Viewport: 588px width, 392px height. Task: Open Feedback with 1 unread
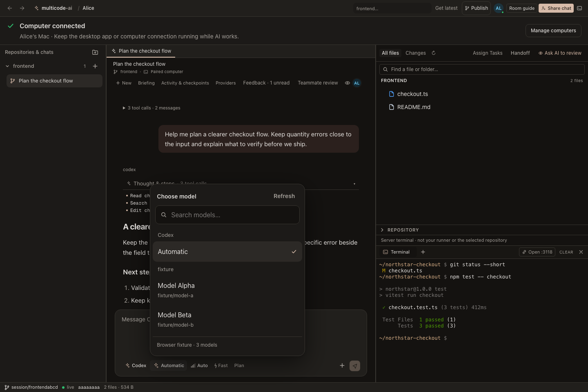tap(266, 83)
